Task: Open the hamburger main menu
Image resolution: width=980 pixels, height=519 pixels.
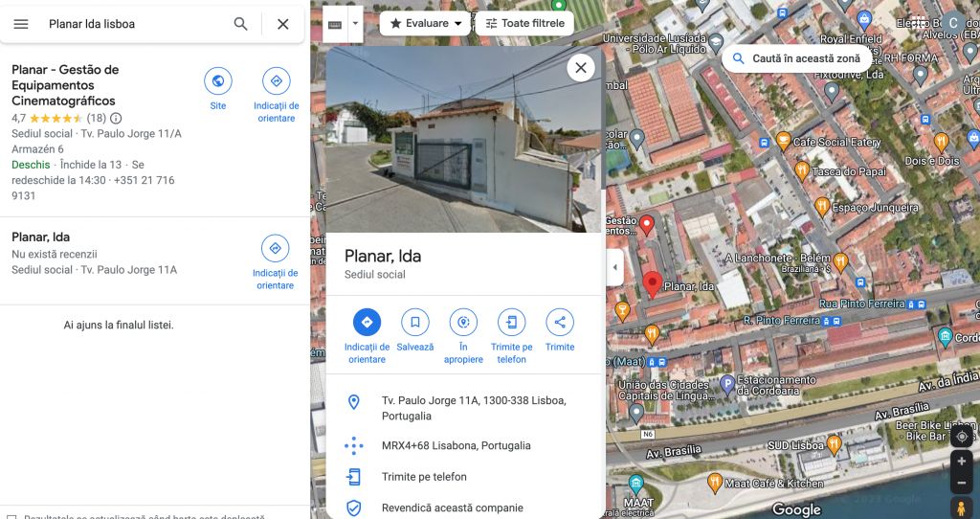Action: click(x=21, y=24)
